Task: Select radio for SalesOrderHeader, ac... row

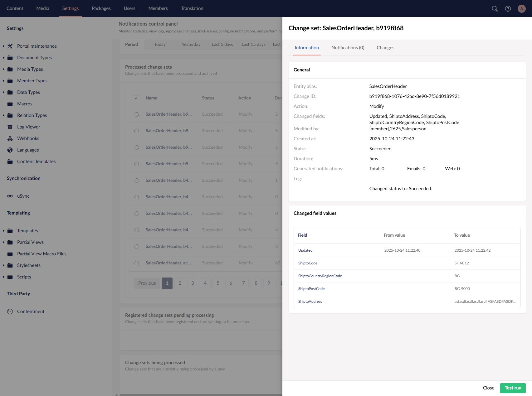Action: pos(137,263)
